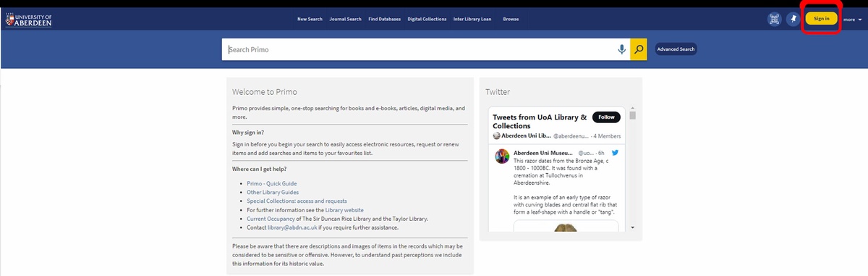Screen dimensions: 868x276
Task: Open Digital Collections menu item
Action: tap(427, 19)
